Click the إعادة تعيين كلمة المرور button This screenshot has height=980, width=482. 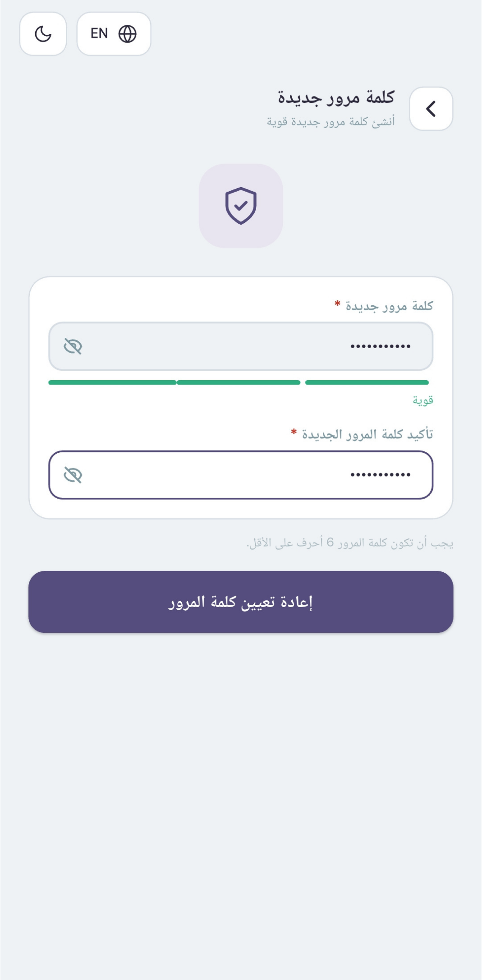[241, 602]
